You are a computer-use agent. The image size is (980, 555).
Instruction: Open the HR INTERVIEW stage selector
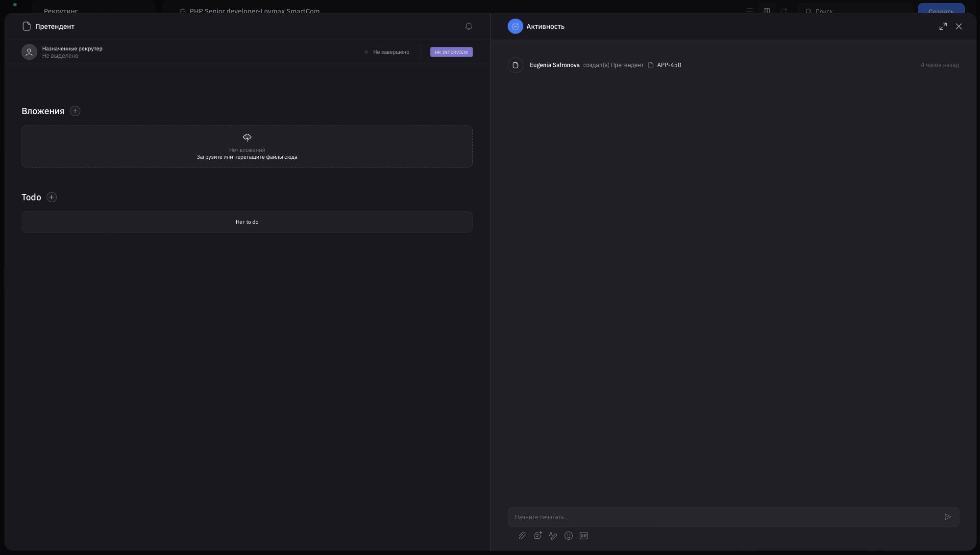coord(451,52)
